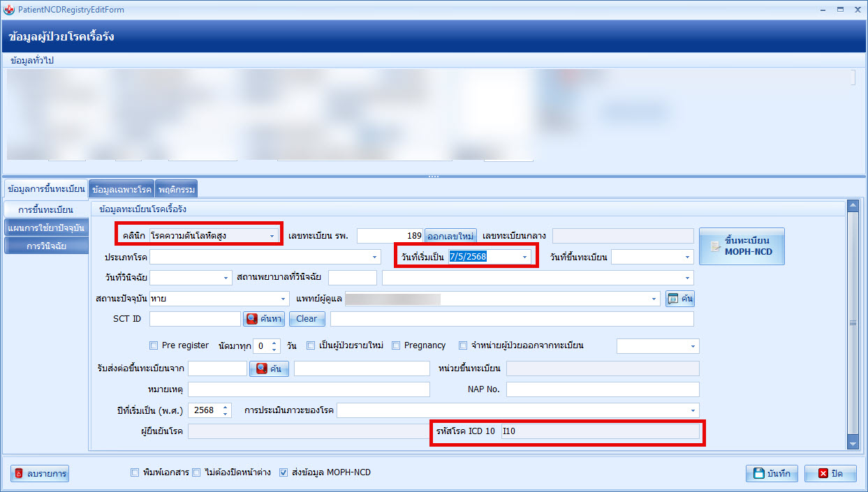Open the discharge reason dropdown beside จำหน่ายผู้ป่วยออกจากทะเบียน
Screen dimensions: 868x492
(x=693, y=346)
